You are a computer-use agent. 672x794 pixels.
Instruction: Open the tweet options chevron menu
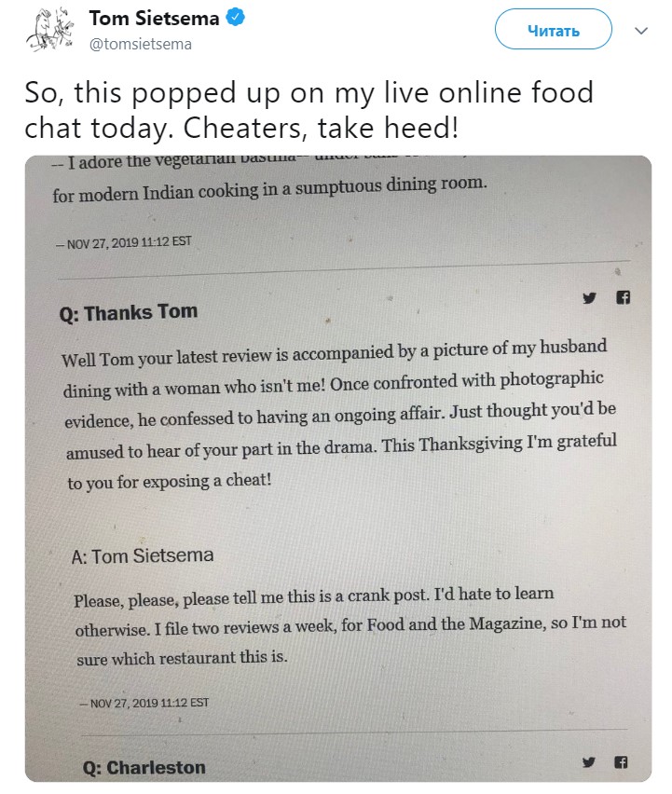click(x=641, y=31)
